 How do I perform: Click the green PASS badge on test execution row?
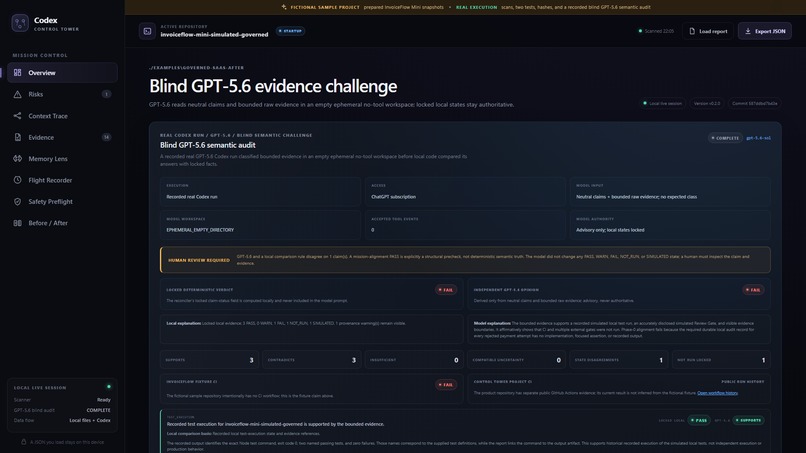[x=699, y=420]
